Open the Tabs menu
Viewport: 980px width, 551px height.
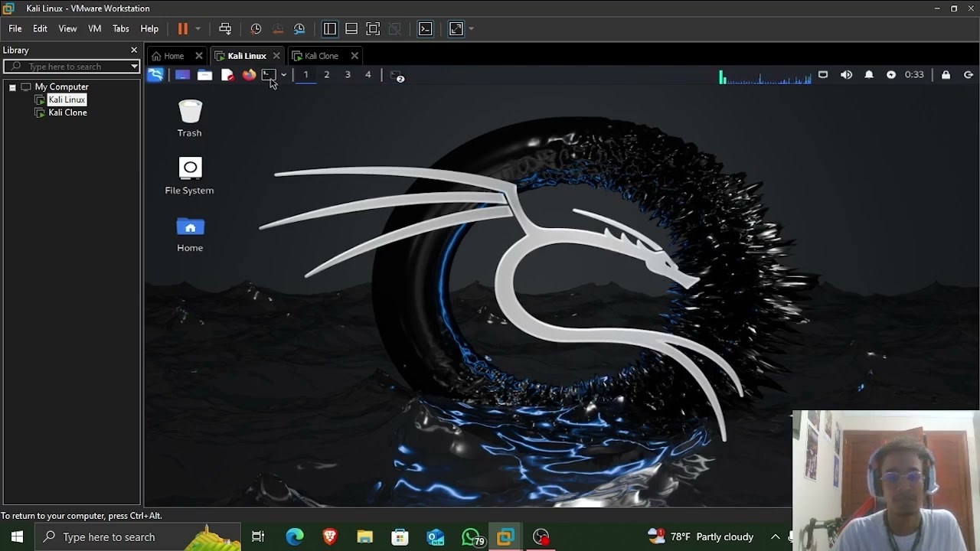[x=121, y=28]
